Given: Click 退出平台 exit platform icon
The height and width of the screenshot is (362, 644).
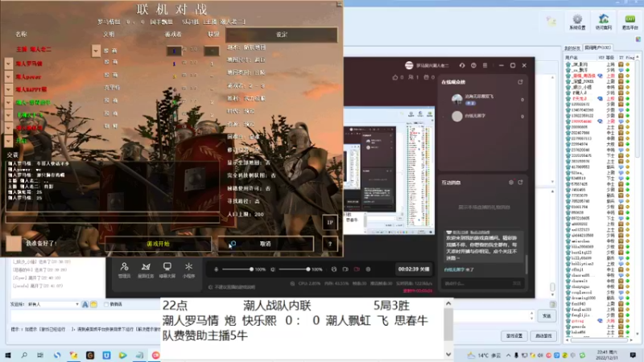Looking at the screenshot, I should click(630, 22).
